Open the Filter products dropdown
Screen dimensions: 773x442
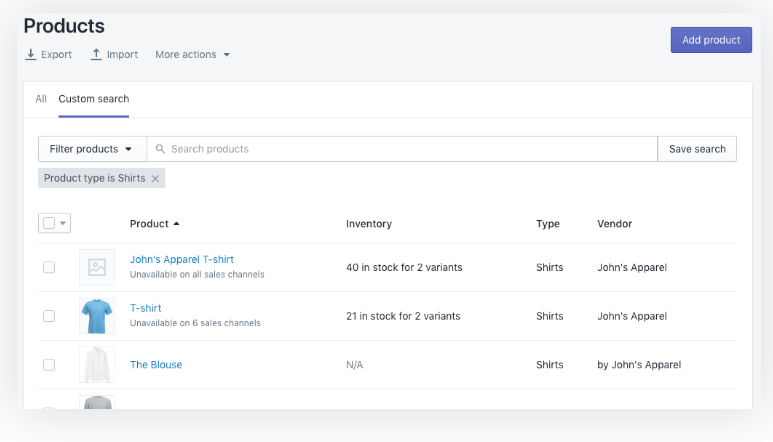(92, 149)
